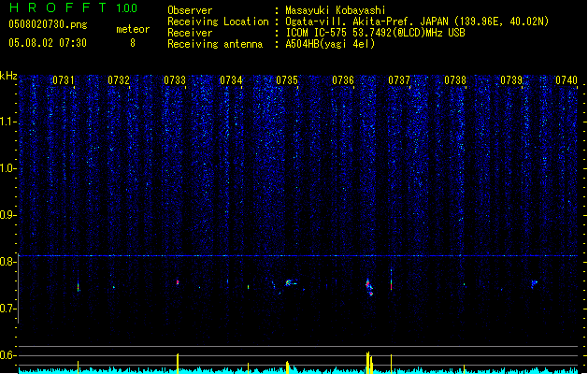Click the 0.8 kHz axis label

[7, 262]
